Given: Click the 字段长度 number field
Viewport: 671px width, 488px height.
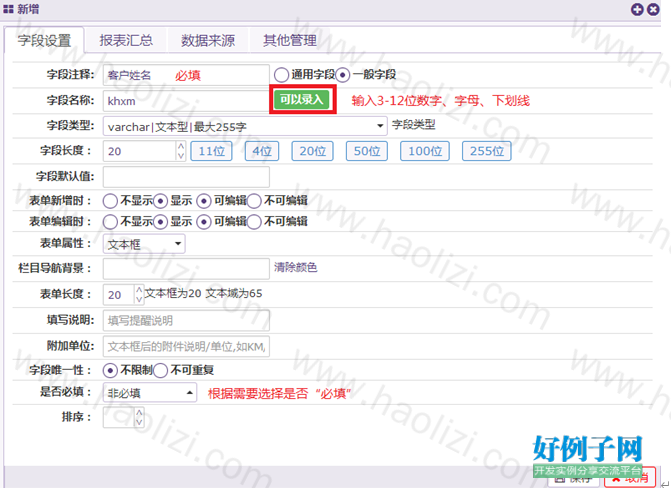Looking at the screenshot, I should pyautogui.click(x=140, y=151).
